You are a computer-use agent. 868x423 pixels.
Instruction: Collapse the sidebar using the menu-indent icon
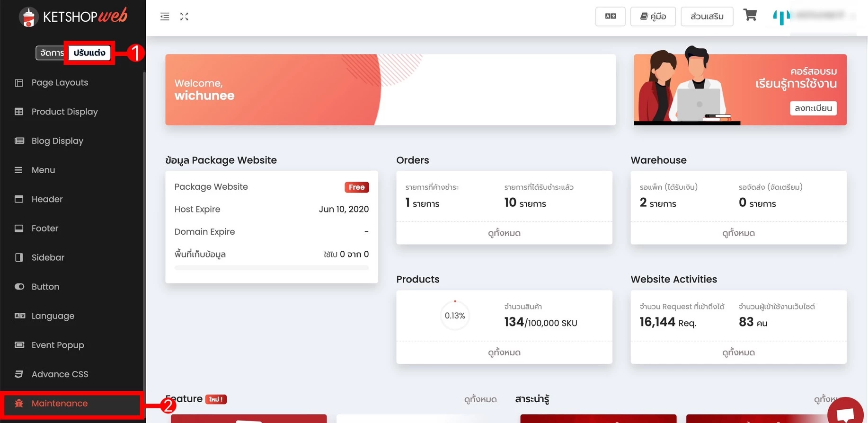[x=165, y=17]
